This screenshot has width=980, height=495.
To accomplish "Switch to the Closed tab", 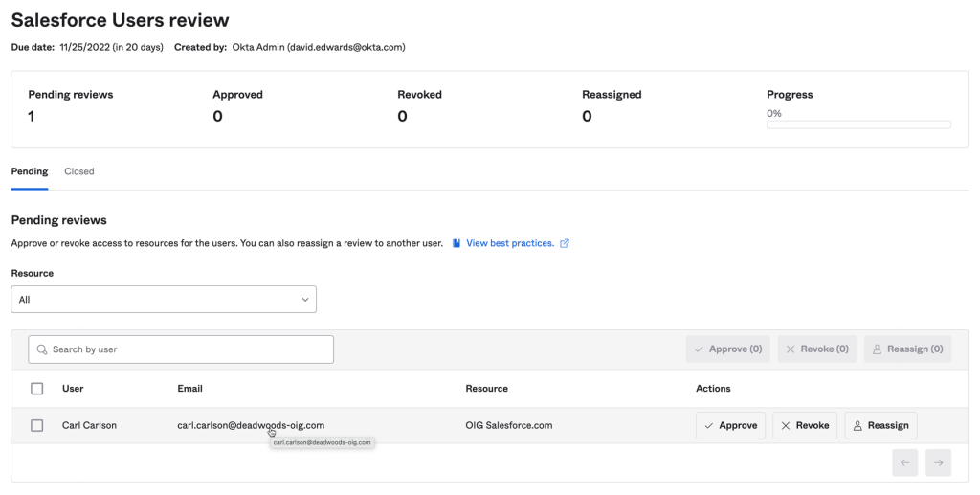I will pyautogui.click(x=79, y=171).
